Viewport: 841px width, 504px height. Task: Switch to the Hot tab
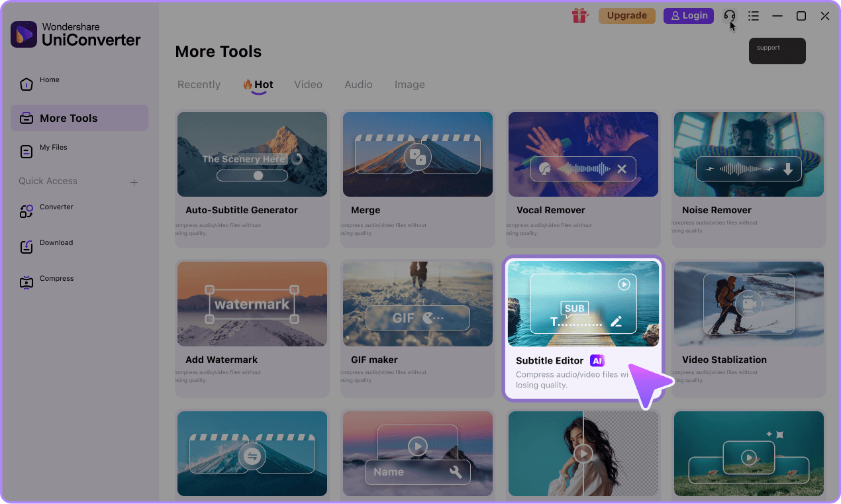[x=258, y=85]
